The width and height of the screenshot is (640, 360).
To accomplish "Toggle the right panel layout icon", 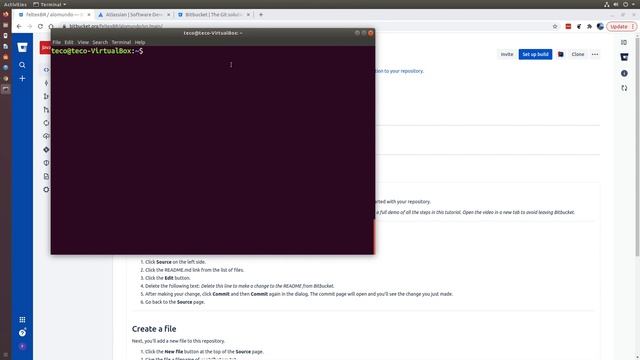I will pyautogui.click(x=624, y=42).
